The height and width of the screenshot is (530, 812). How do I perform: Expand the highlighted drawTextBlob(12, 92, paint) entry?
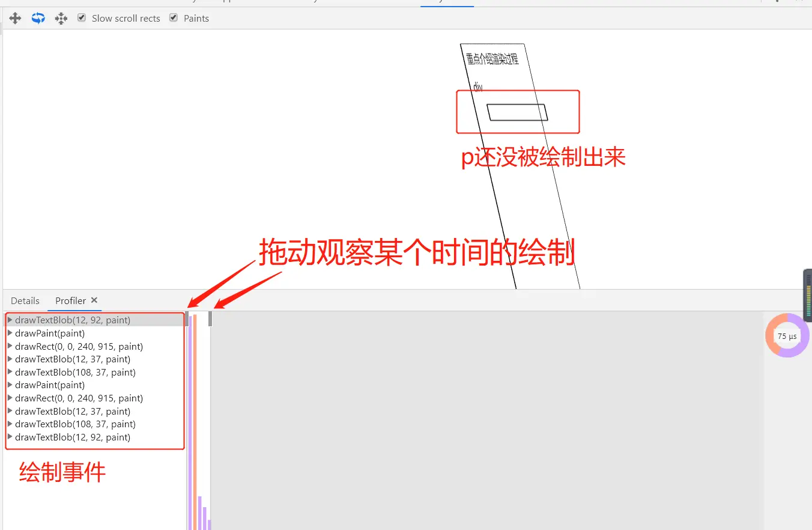click(x=10, y=320)
